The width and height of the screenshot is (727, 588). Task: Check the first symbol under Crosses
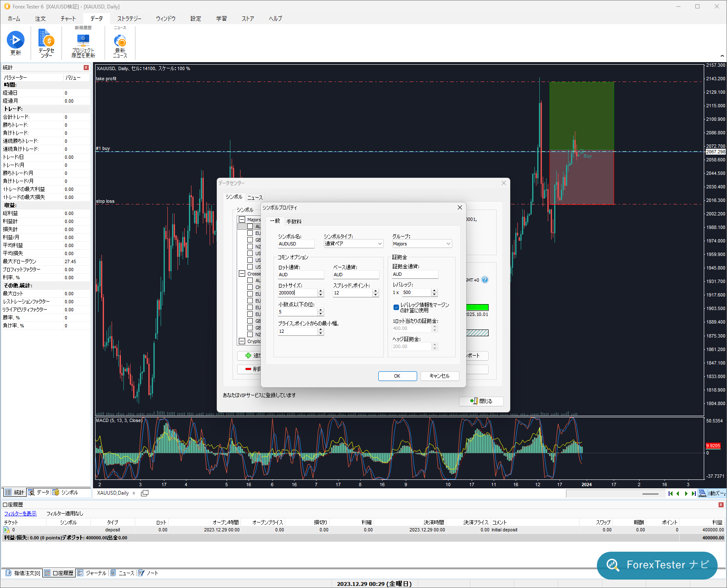pyautogui.click(x=250, y=280)
